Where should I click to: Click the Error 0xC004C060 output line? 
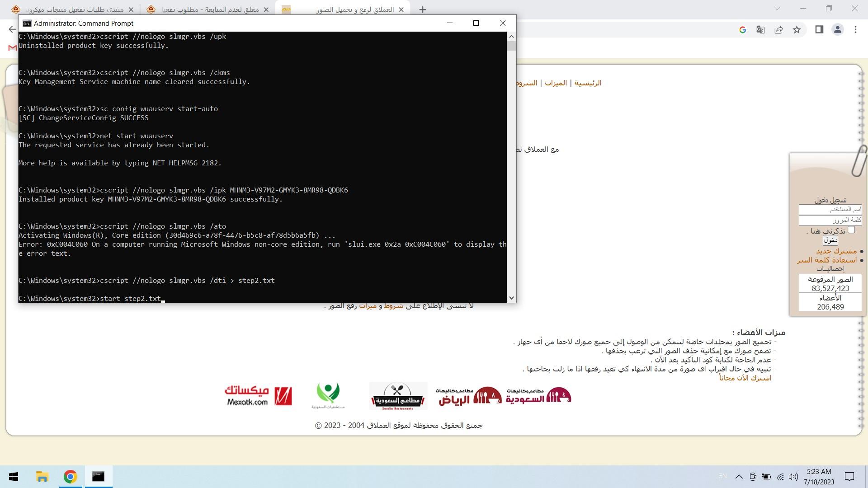click(262, 249)
